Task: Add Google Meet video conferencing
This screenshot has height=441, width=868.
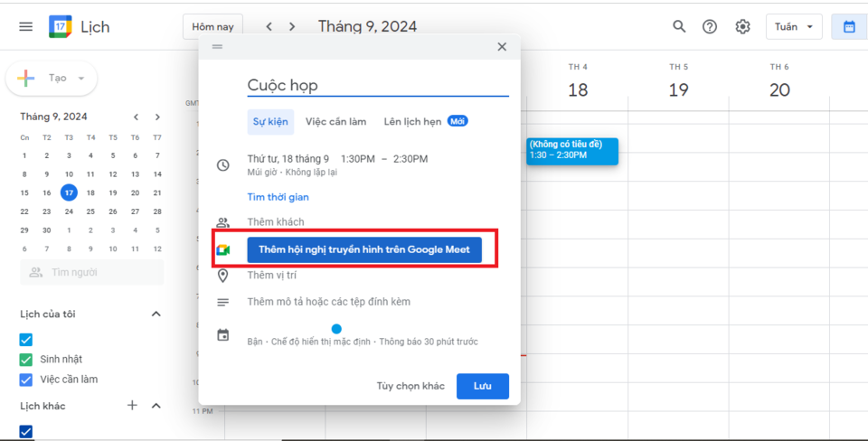Action: (363, 249)
